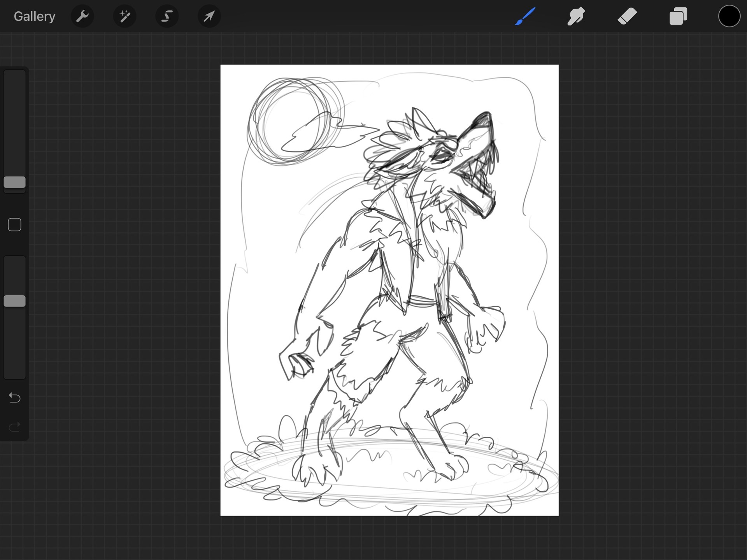Return to the Gallery

34,16
